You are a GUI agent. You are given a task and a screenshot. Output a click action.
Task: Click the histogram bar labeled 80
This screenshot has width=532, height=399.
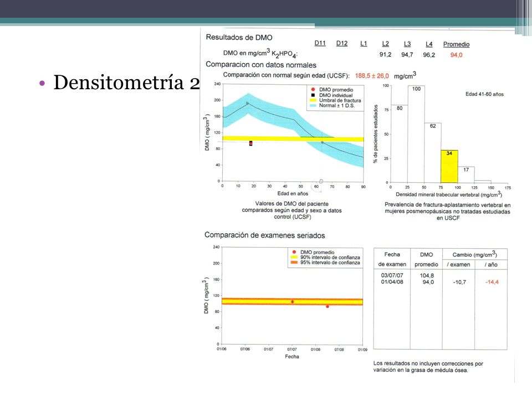click(x=400, y=144)
